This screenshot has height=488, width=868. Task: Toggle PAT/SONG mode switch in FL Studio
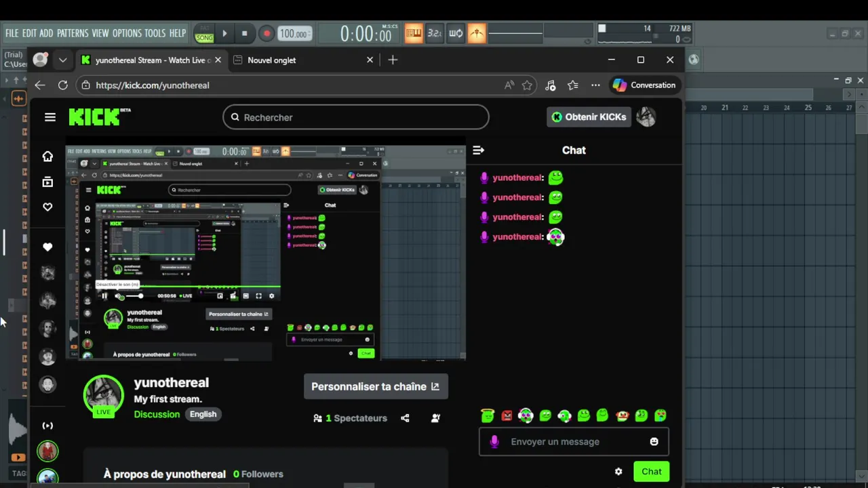pyautogui.click(x=204, y=34)
